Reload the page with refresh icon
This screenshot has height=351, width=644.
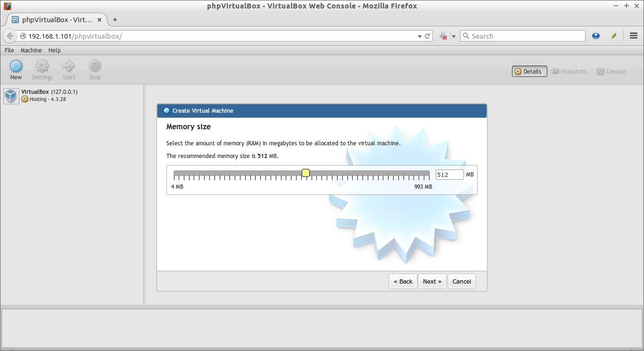[x=428, y=36]
